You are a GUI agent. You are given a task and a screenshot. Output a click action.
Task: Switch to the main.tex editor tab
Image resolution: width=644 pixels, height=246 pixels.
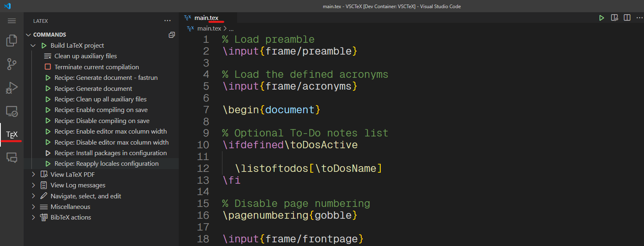point(206,18)
